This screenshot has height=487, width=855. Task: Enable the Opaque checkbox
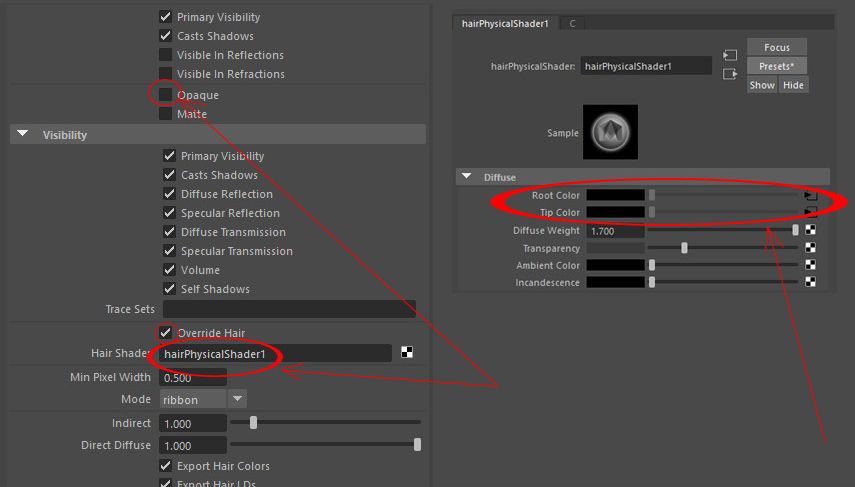[x=165, y=94]
